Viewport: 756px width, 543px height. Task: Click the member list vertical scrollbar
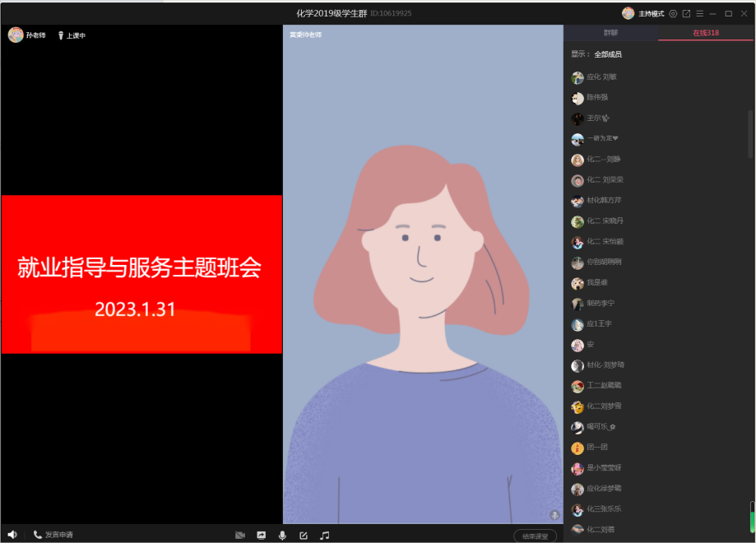click(x=750, y=132)
